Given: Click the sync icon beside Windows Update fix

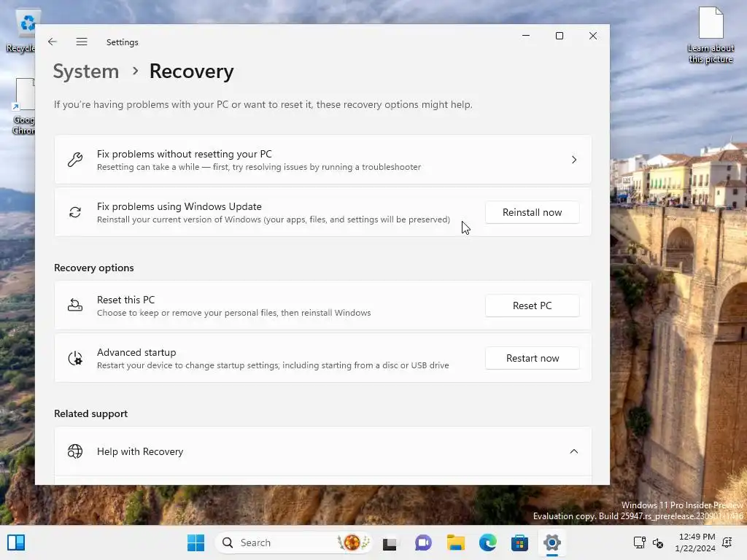Looking at the screenshot, I should coord(75,212).
